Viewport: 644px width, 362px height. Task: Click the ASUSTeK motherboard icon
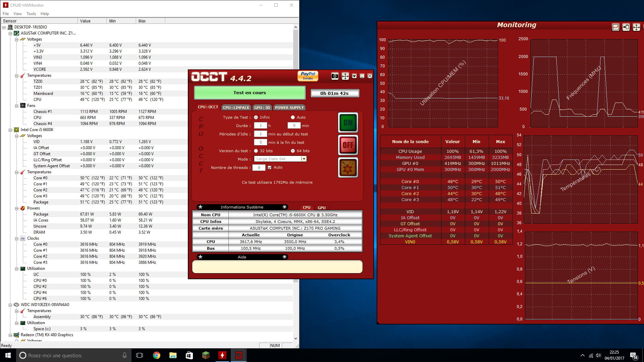[16, 33]
